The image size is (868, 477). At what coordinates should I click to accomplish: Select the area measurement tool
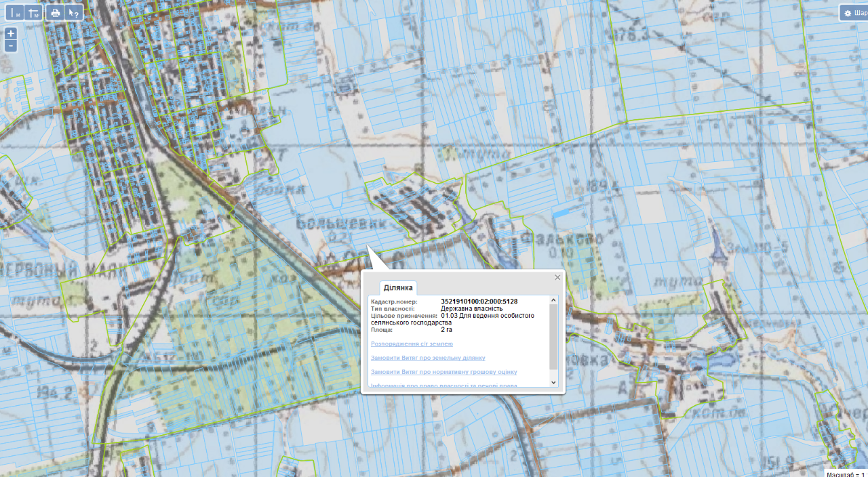point(33,12)
